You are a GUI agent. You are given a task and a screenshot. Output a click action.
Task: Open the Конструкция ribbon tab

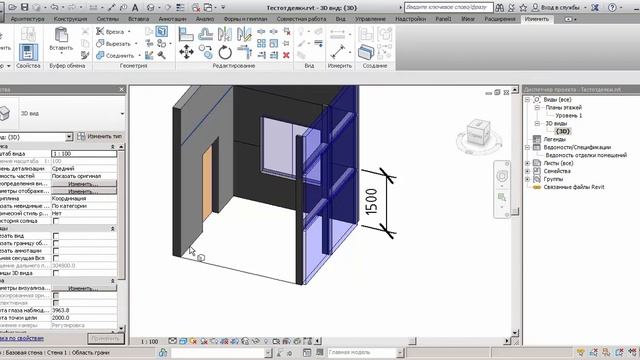click(70, 19)
